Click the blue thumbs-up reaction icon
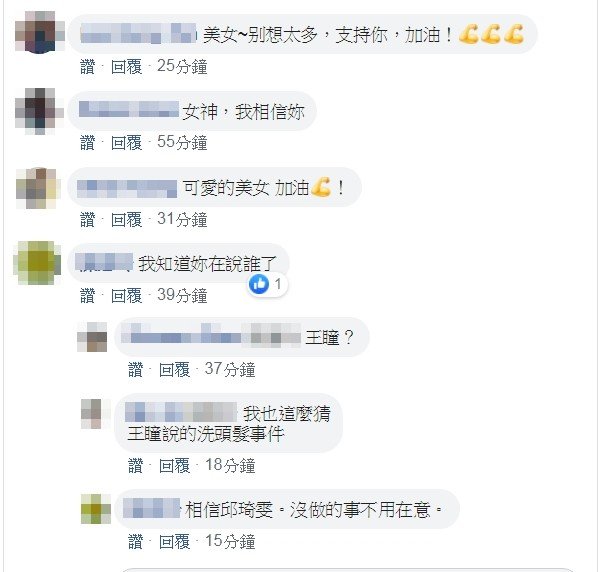Screen dimensions: 603x572 pos(259,284)
